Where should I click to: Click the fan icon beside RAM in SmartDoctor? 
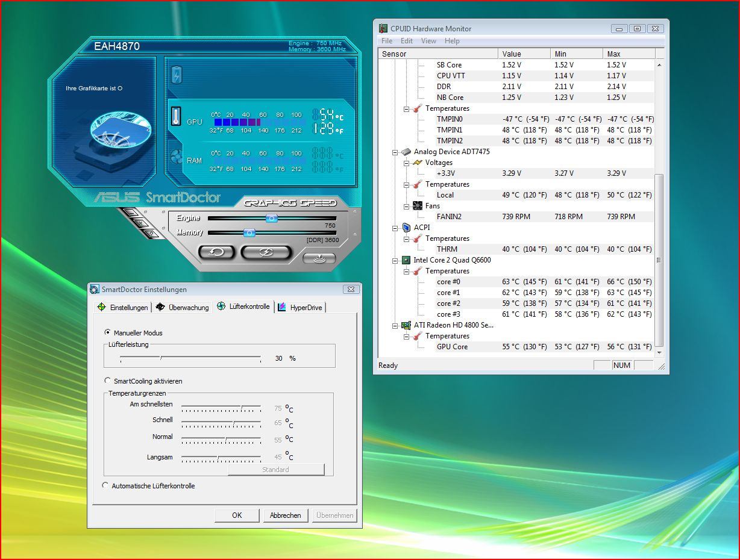(177, 157)
